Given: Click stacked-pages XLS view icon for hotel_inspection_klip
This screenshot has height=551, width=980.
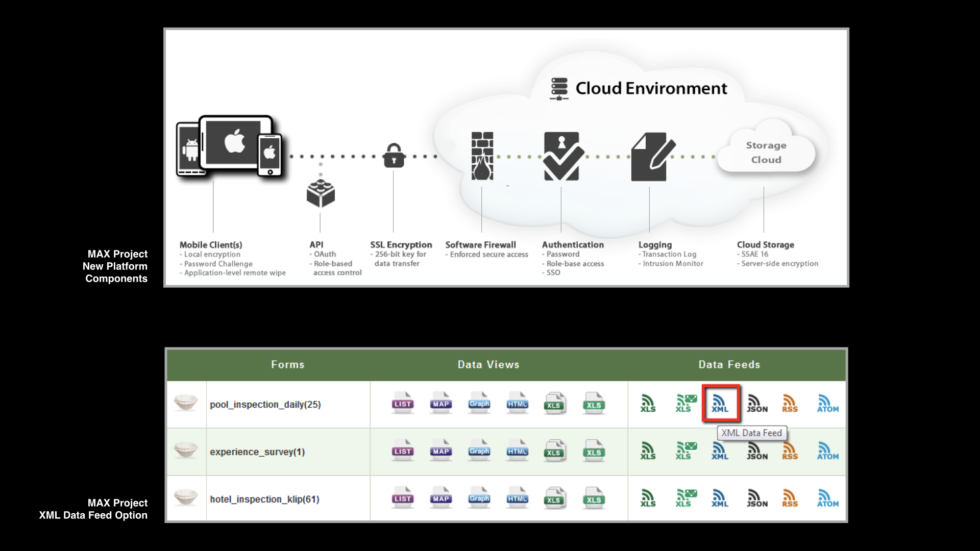Looking at the screenshot, I should coord(555,498).
